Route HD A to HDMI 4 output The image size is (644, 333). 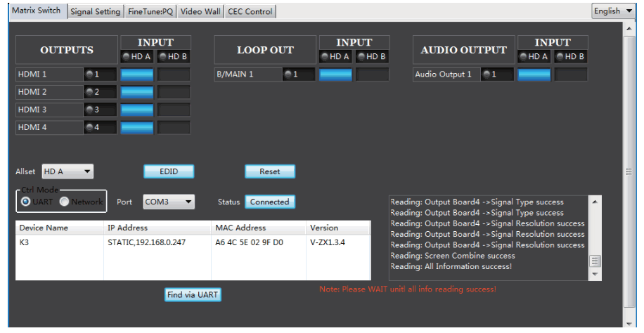click(137, 127)
